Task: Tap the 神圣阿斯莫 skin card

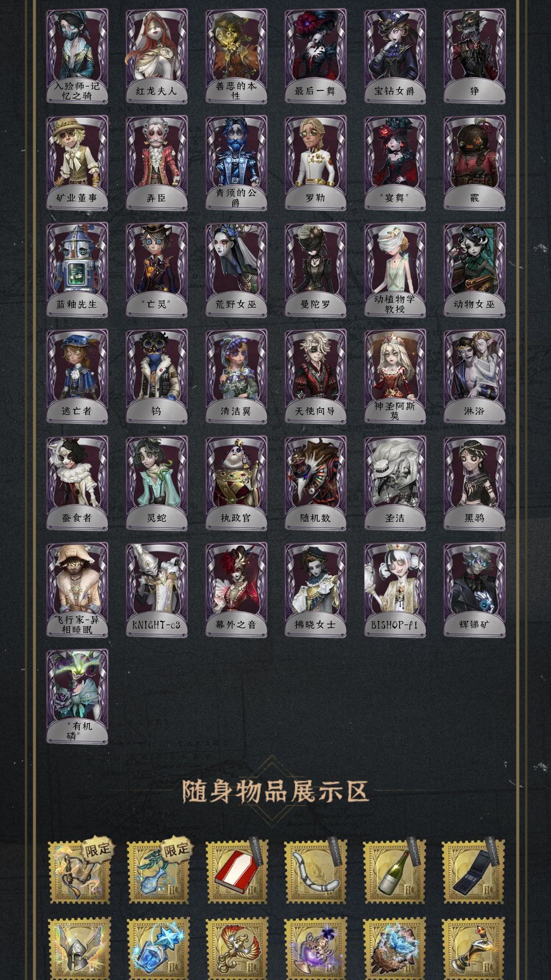Action: tap(395, 376)
